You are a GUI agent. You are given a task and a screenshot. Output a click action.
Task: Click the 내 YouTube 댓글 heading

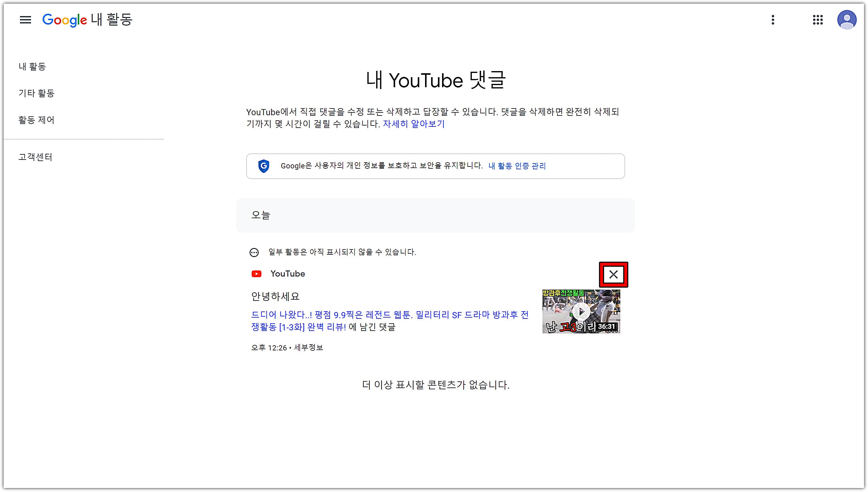(x=436, y=81)
